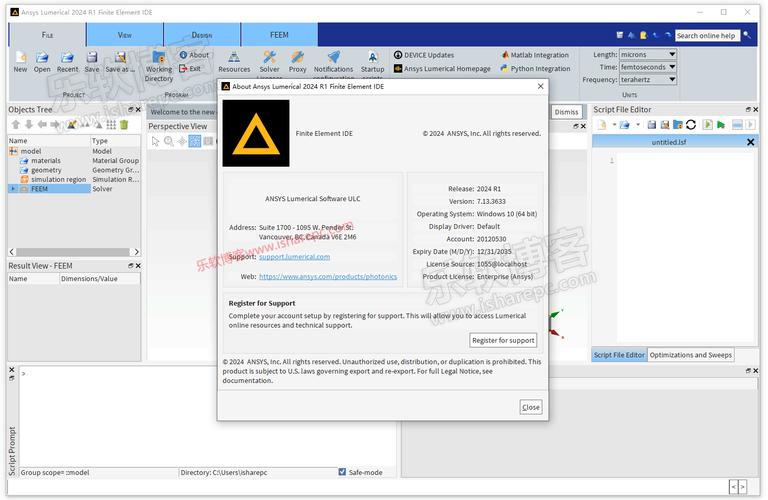Save the project with the Save icon

92,57
